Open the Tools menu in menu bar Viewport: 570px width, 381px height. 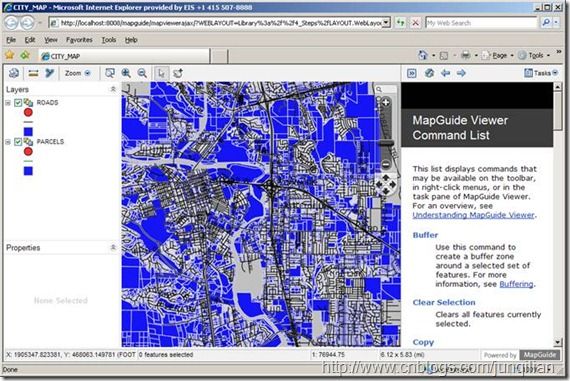click(x=109, y=40)
